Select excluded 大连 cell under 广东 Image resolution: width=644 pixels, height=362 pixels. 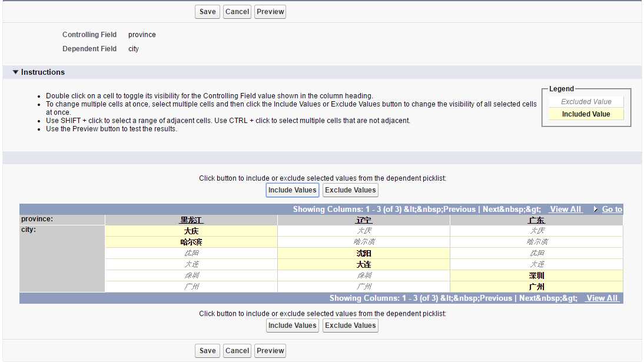(x=537, y=264)
